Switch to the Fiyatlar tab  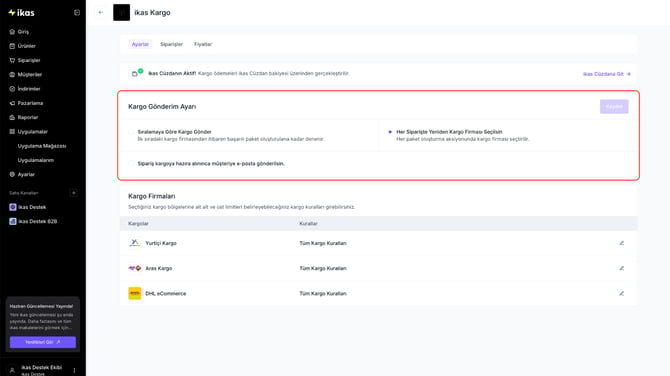pyautogui.click(x=203, y=44)
